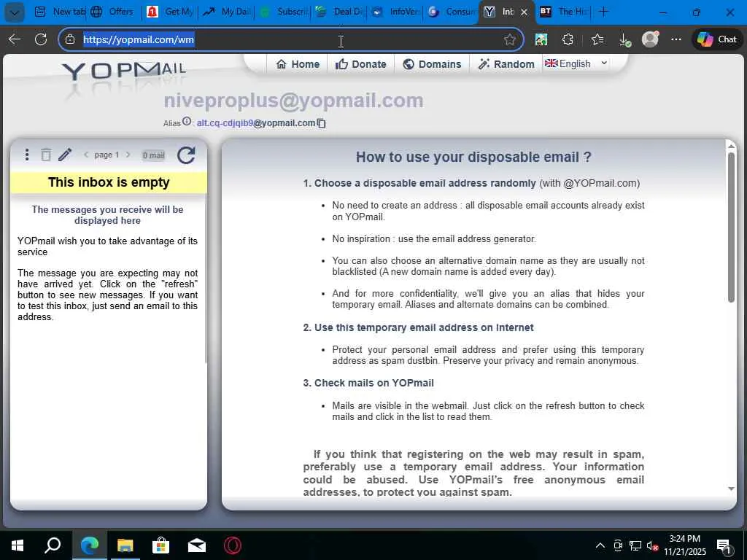Click the delete trash icon
The width and height of the screenshot is (747, 560).
coord(46,155)
